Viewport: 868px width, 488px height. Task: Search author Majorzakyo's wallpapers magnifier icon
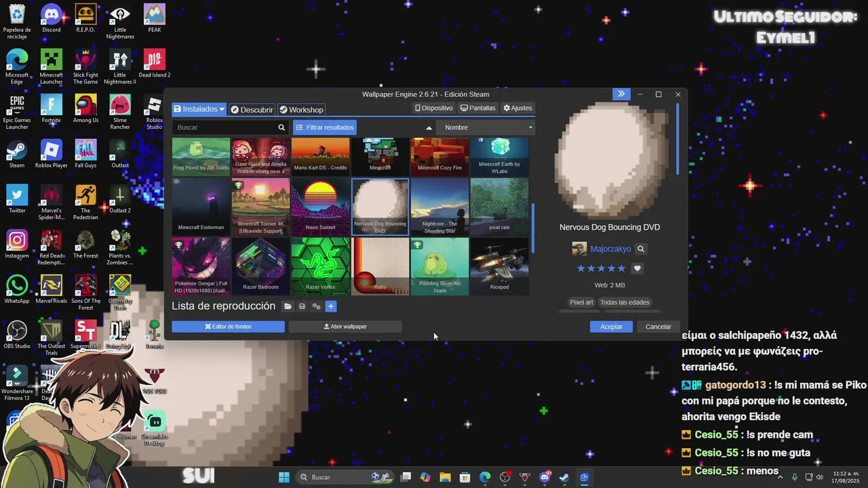click(x=641, y=249)
